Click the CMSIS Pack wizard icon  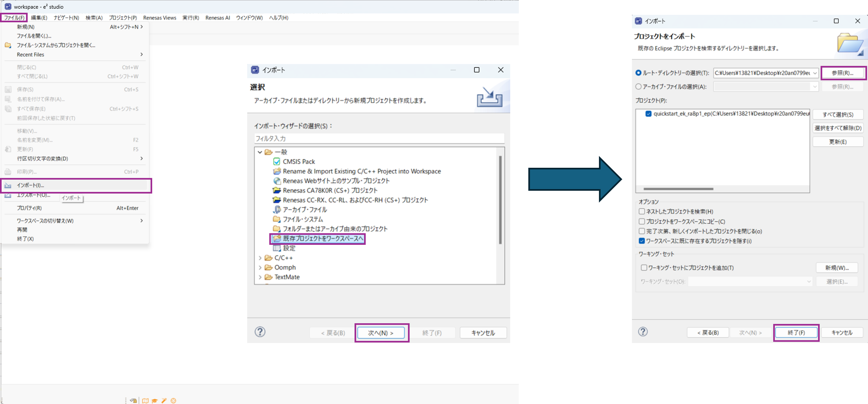(277, 162)
